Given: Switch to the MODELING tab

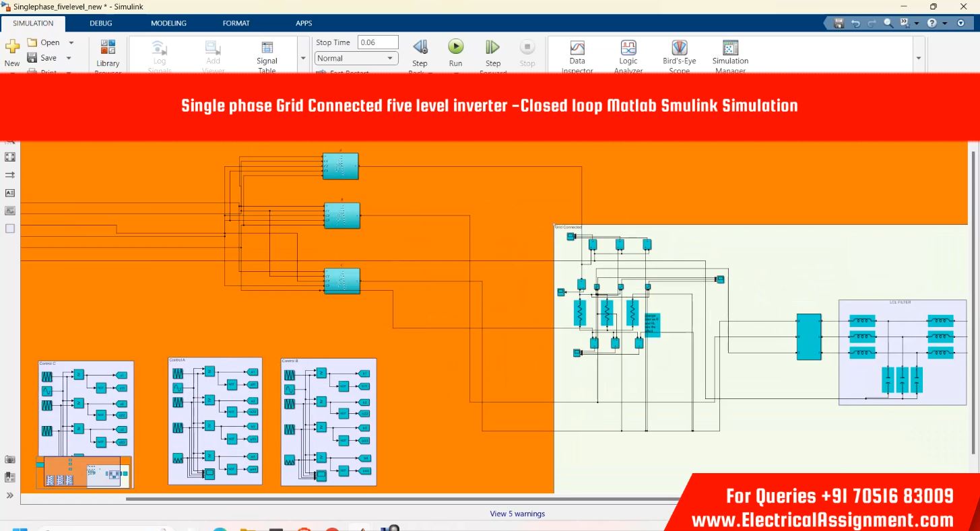Looking at the screenshot, I should 168,23.
